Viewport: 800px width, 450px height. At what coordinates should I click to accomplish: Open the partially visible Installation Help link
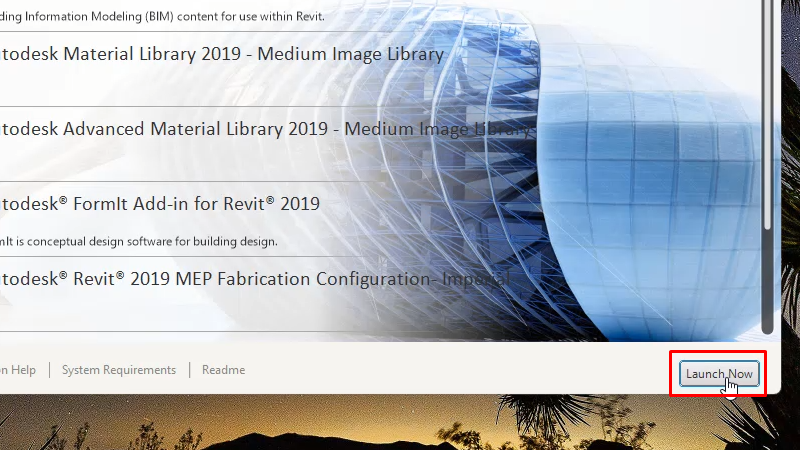click(18, 370)
